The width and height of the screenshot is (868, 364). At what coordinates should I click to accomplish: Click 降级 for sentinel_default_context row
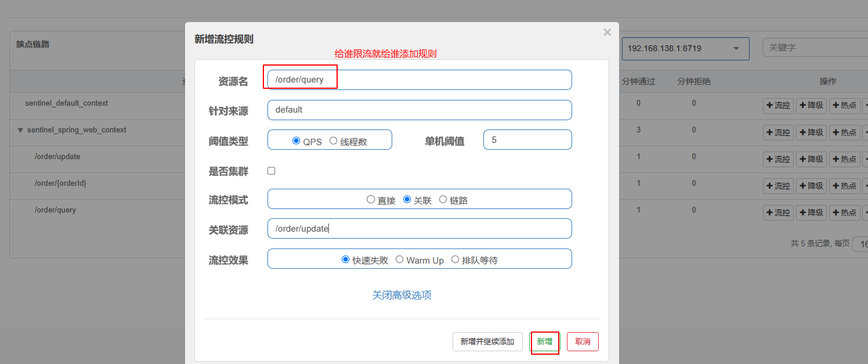[x=811, y=106]
